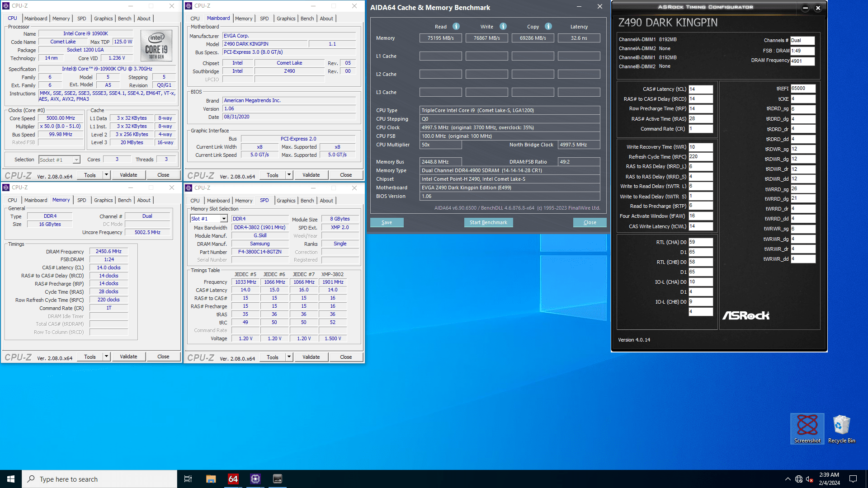Open AIDA64 from the taskbar
Image resolution: width=868 pixels, height=488 pixels.
click(x=233, y=479)
